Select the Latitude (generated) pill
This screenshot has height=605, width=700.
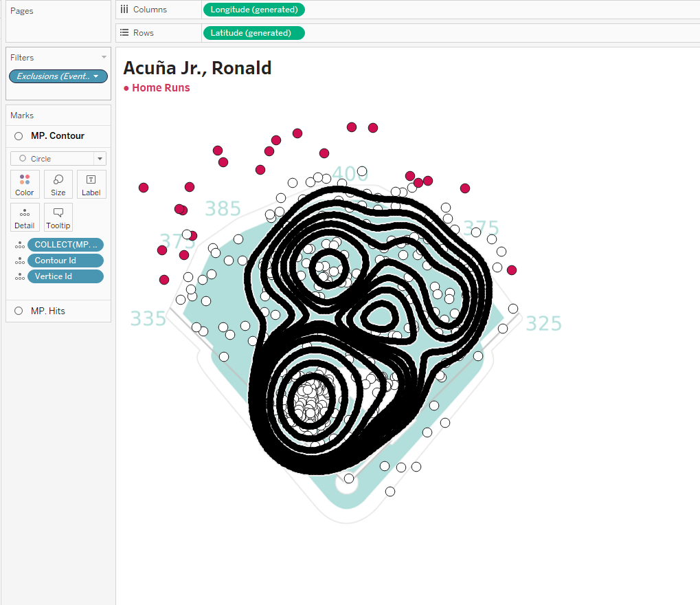click(x=253, y=33)
